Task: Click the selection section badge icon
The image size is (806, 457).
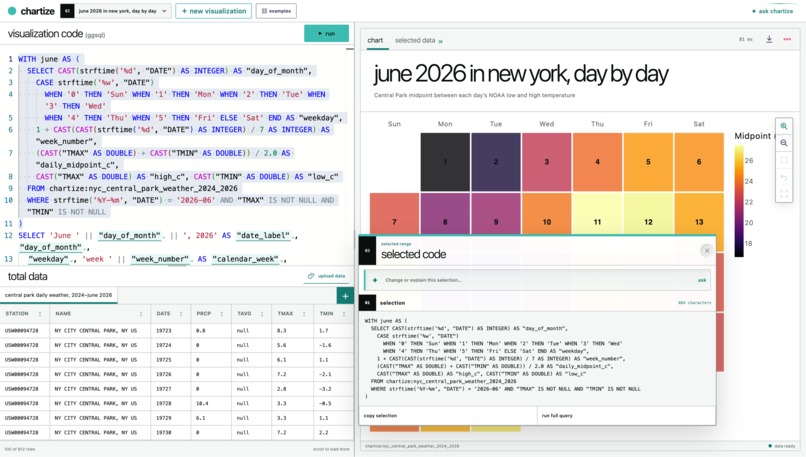Action: click(368, 303)
